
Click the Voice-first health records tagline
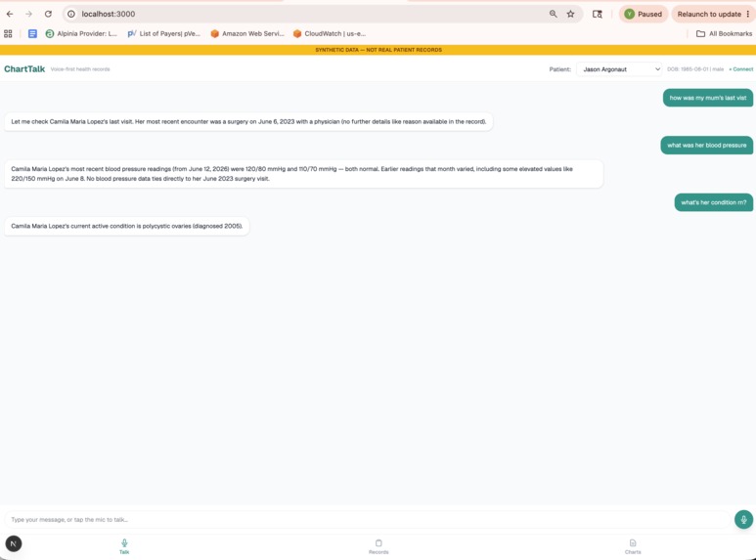click(x=80, y=69)
